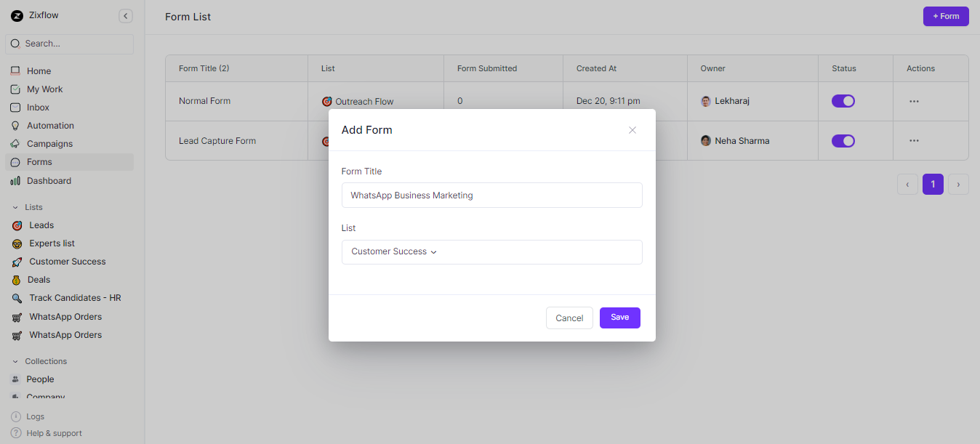Cancel the Add Form dialog
Image resolution: width=980 pixels, height=444 pixels.
point(569,318)
